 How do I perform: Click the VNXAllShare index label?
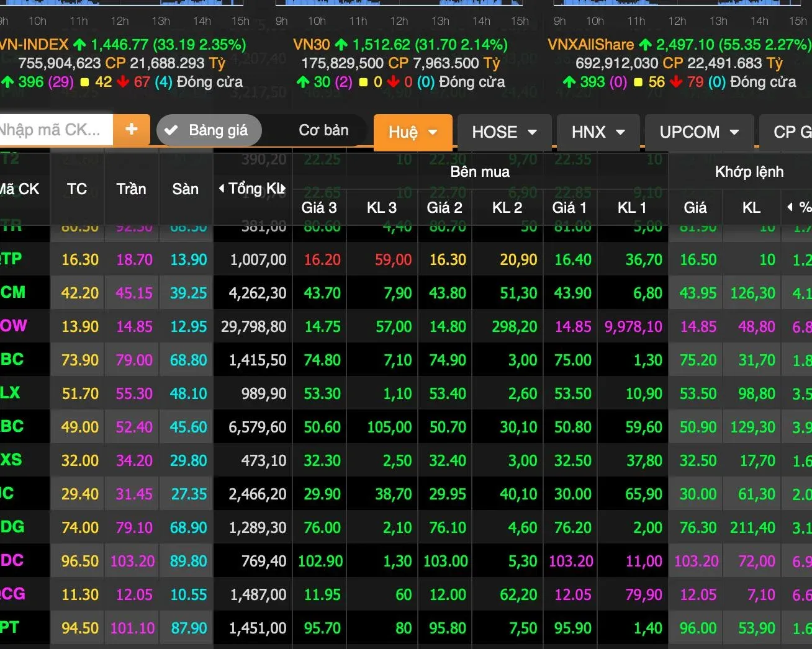(x=590, y=45)
